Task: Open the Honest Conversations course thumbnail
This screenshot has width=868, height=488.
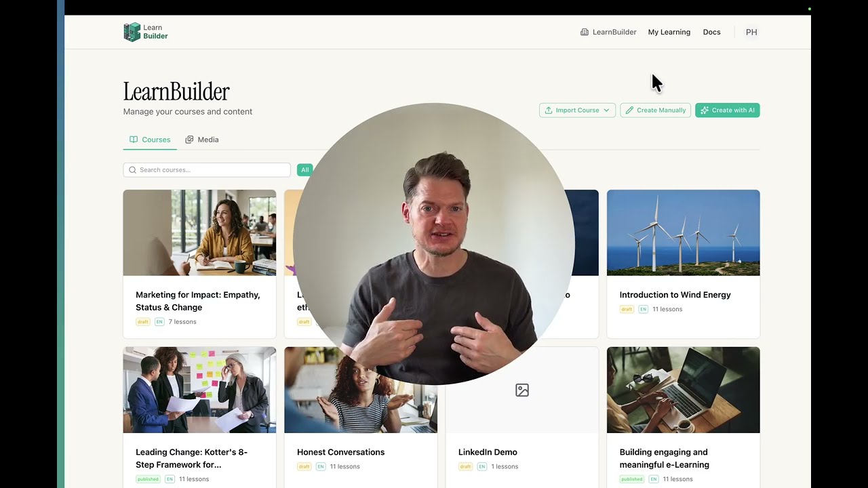Action: click(x=361, y=390)
